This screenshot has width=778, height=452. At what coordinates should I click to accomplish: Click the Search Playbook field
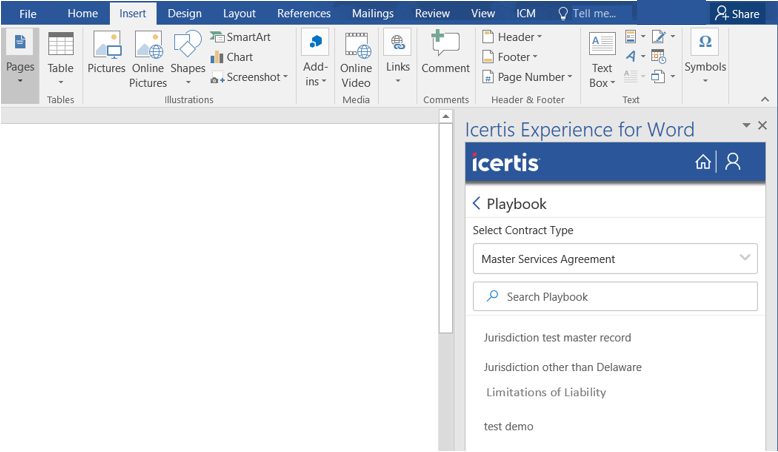click(614, 297)
